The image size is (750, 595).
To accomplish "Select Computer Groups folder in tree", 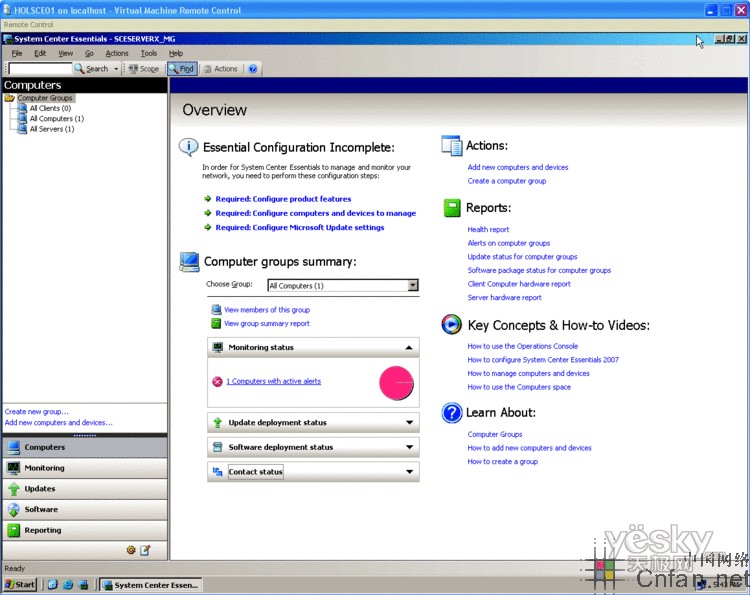I will point(44,98).
